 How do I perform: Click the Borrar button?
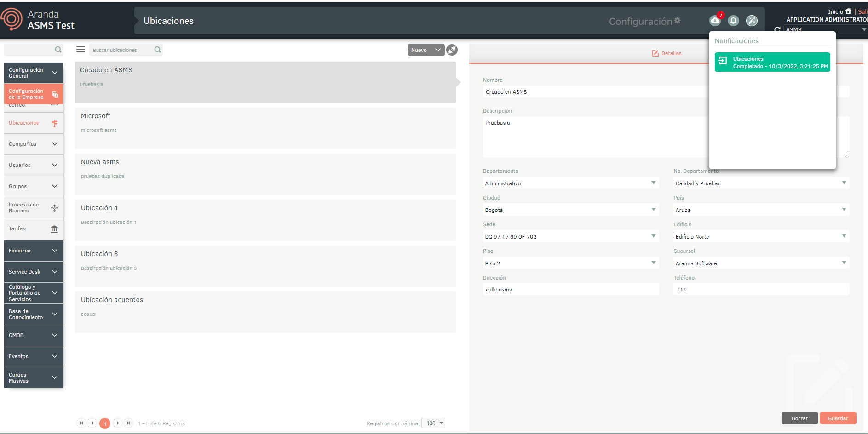799,418
